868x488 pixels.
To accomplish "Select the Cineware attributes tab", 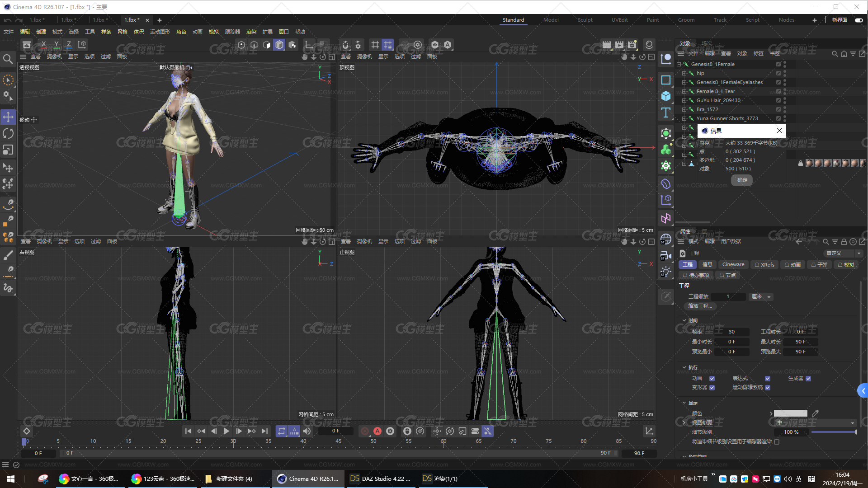I will point(733,265).
